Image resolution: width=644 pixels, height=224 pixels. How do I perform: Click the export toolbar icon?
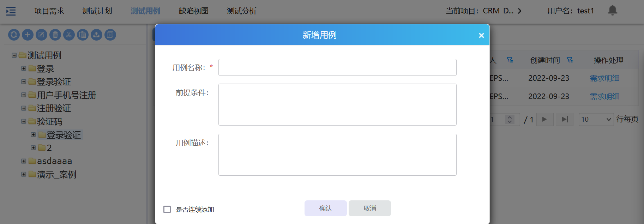coord(110,35)
